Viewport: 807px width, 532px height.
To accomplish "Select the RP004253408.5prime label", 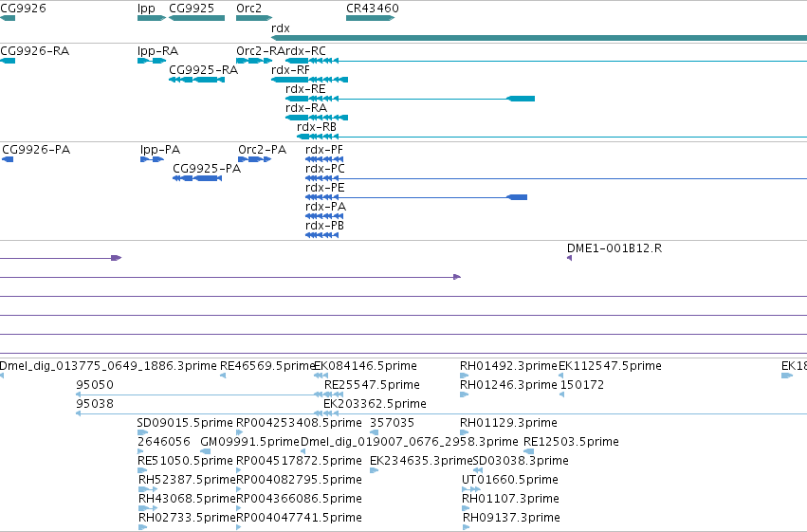I will pos(299,423).
